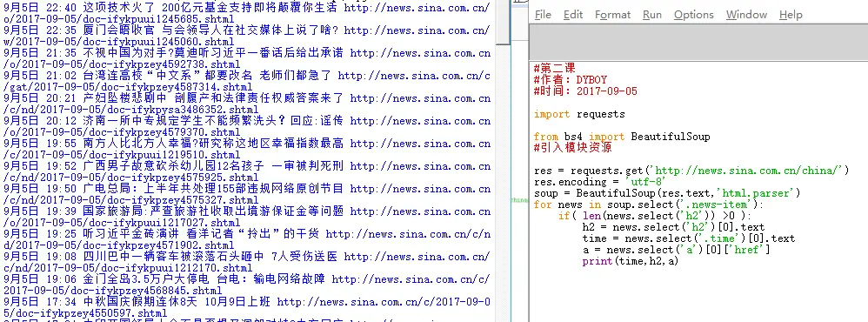868x322 pixels.
Task: Click the shell output row '9月5日 22:40 这项技术火了'
Action: pyautogui.click(x=246, y=8)
